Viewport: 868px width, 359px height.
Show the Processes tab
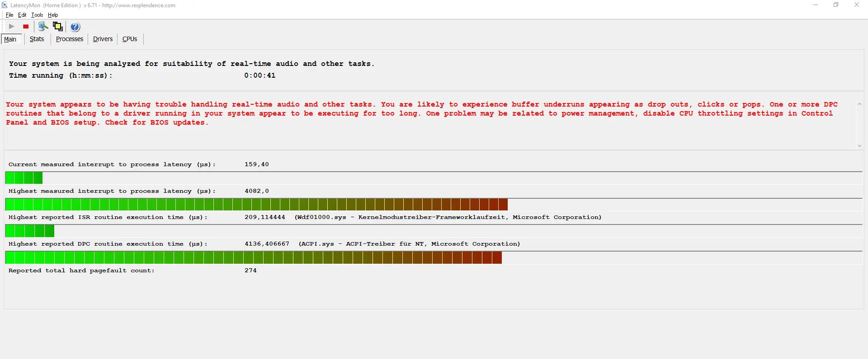coord(69,39)
